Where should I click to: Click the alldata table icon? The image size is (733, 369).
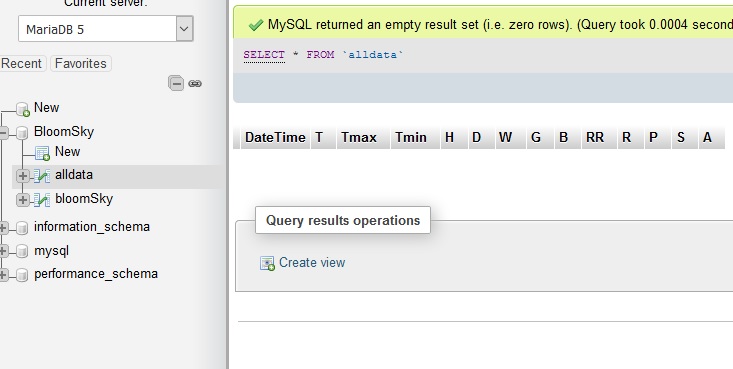42,176
